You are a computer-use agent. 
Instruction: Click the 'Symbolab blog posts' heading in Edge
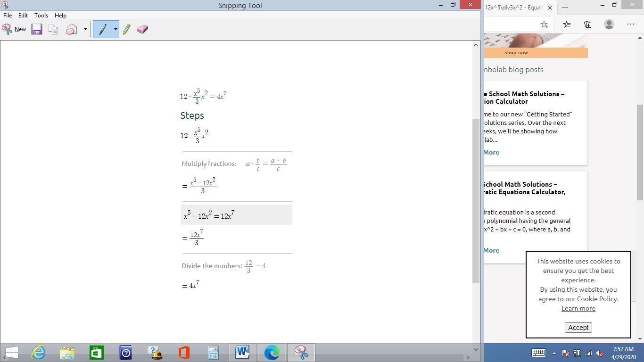tap(513, 70)
